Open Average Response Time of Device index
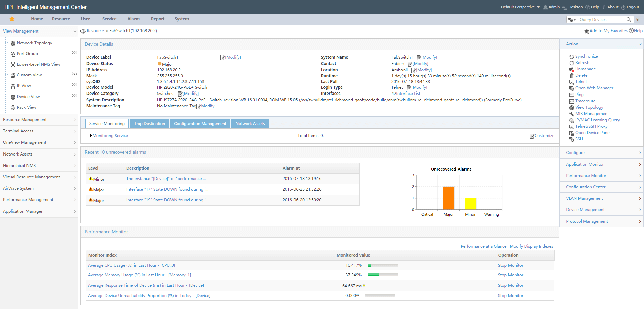644x309 pixels. [146, 285]
